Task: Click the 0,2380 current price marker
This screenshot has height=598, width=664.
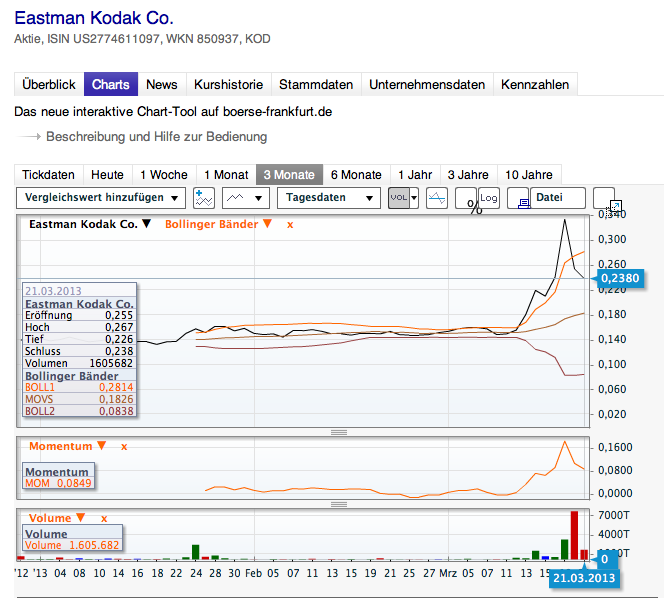Action: [620, 278]
